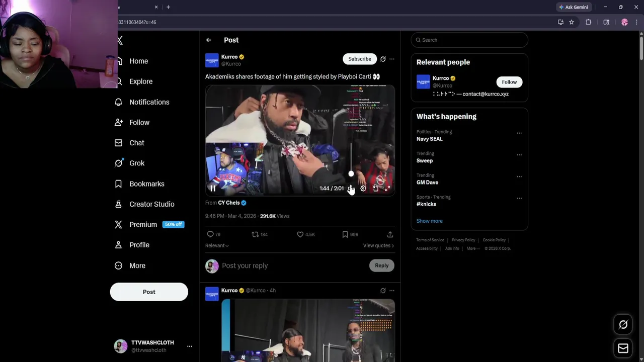
Task: Click Show more under trends
Action: coord(430,221)
